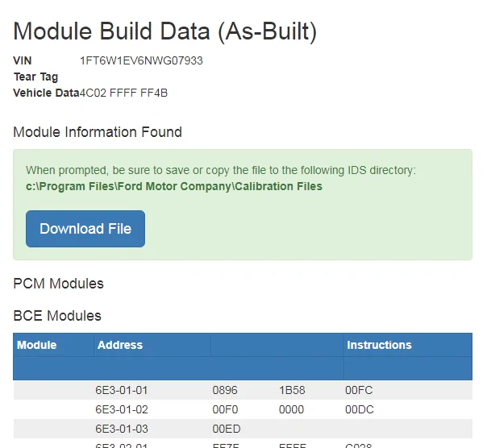Select address 6E3-01-01 cell

[122, 390]
